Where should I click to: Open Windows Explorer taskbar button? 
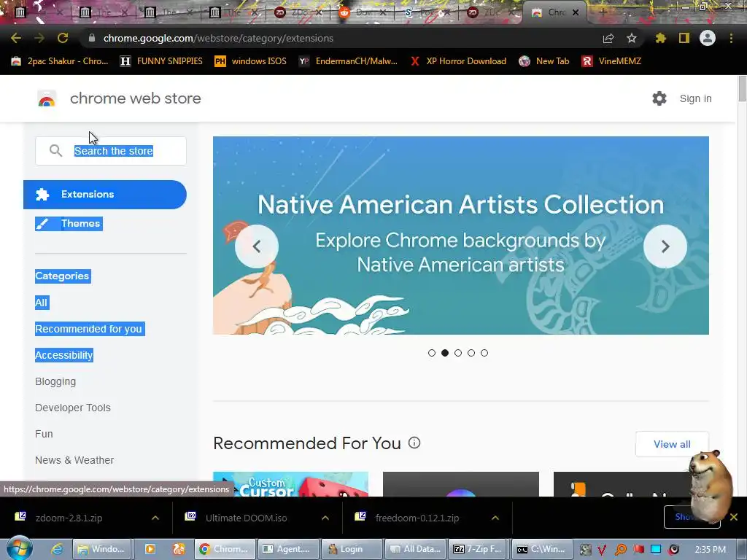pos(103,549)
